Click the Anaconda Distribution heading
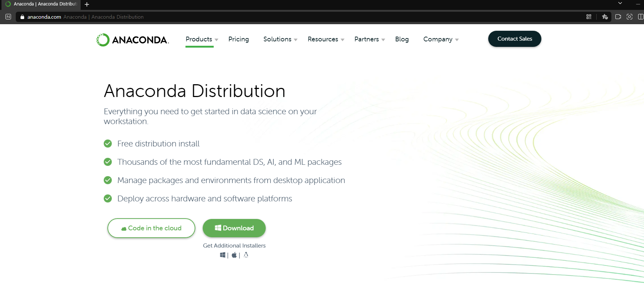644x290 pixels. 195,91
